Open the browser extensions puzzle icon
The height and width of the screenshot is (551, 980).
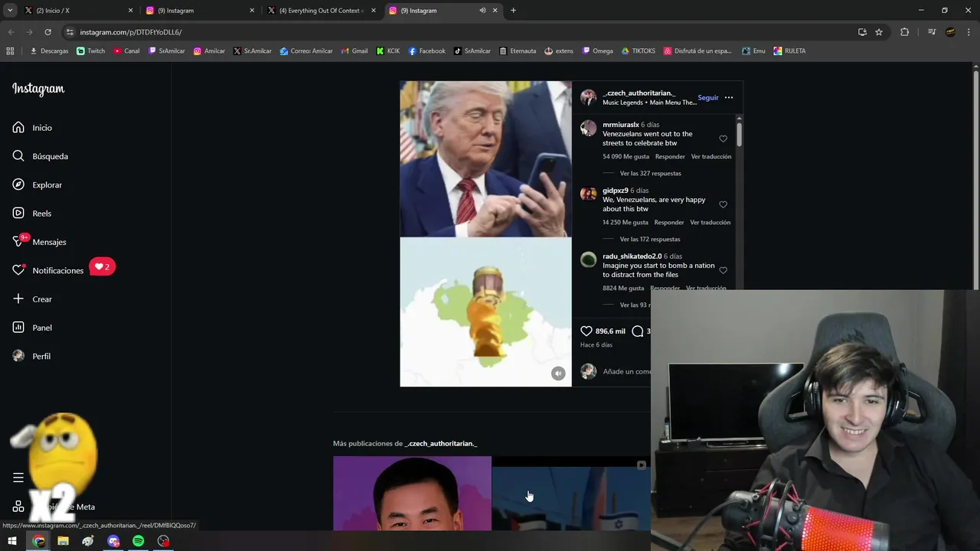(x=904, y=32)
